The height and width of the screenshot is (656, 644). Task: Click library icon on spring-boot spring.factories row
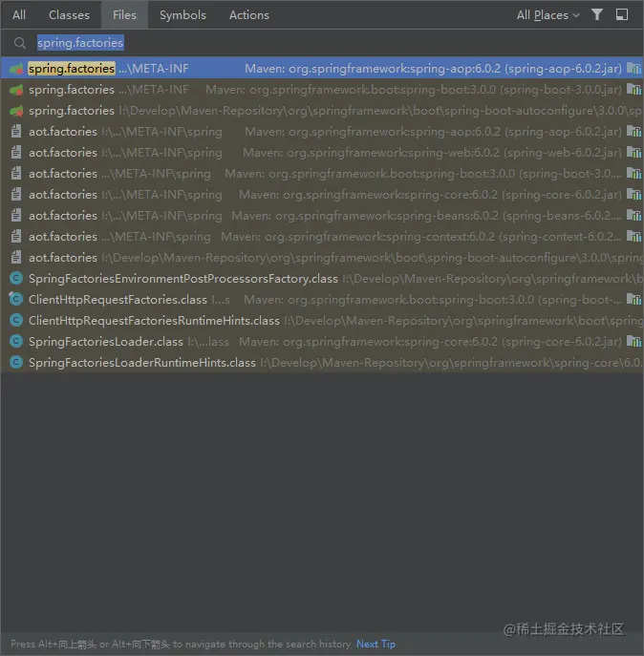tap(633, 89)
